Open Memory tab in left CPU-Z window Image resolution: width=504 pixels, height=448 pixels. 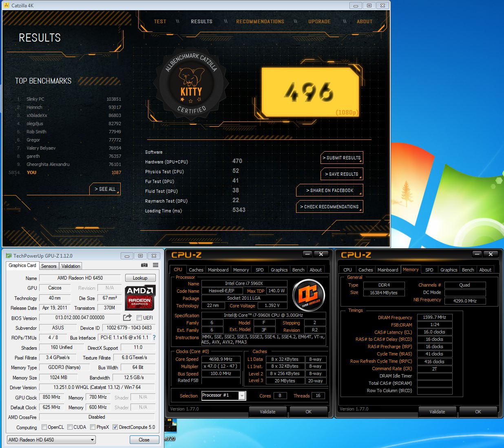[241, 270]
